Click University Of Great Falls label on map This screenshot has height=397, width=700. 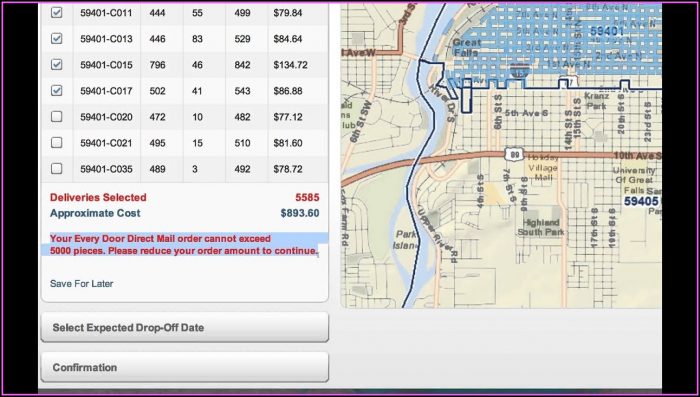point(635,180)
